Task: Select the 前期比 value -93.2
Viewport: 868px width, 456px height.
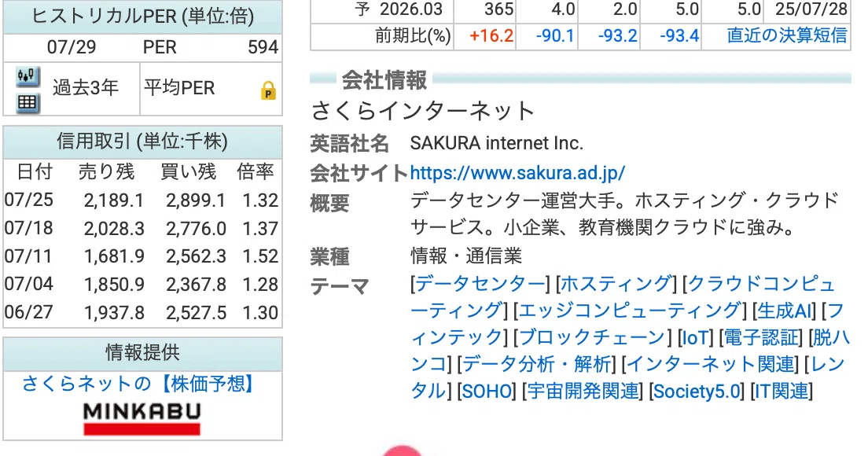Action: point(617,36)
